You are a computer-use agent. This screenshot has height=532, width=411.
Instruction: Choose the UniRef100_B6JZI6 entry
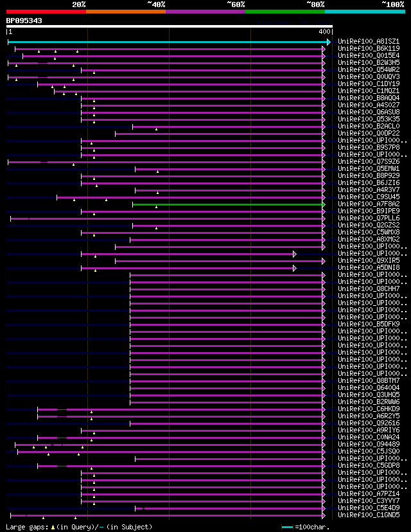(369, 183)
